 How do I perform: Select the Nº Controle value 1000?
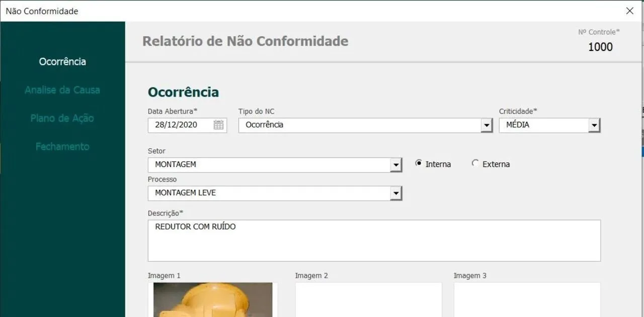pos(600,47)
